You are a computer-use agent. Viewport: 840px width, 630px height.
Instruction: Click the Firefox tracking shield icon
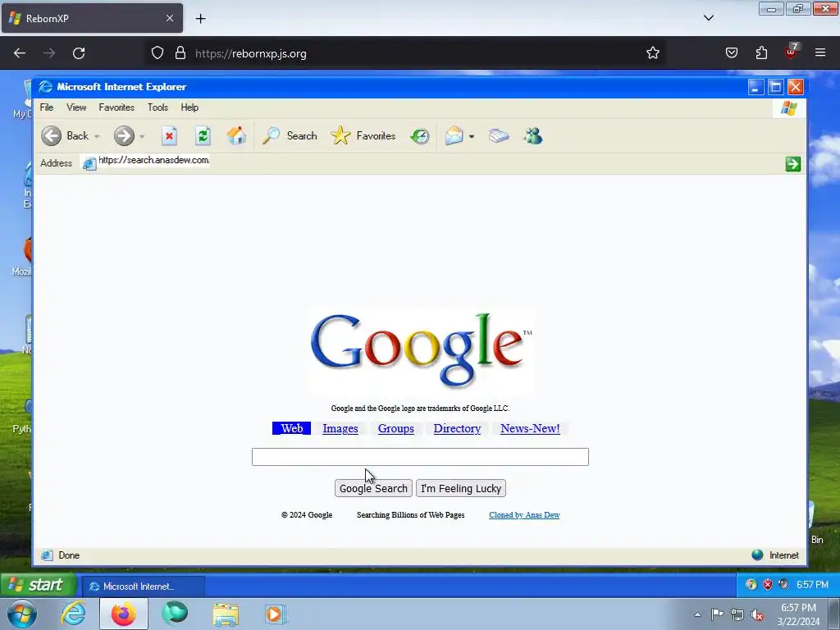157,53
